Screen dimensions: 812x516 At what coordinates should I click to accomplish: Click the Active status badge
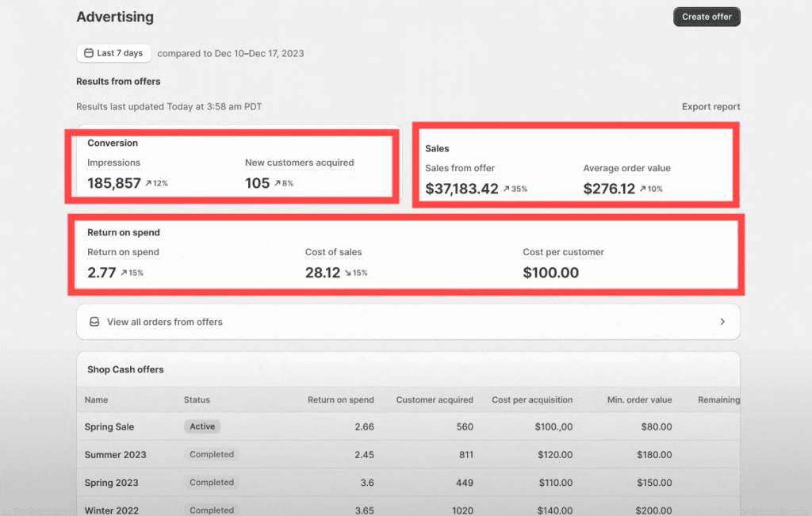click(x=202, y=426)
